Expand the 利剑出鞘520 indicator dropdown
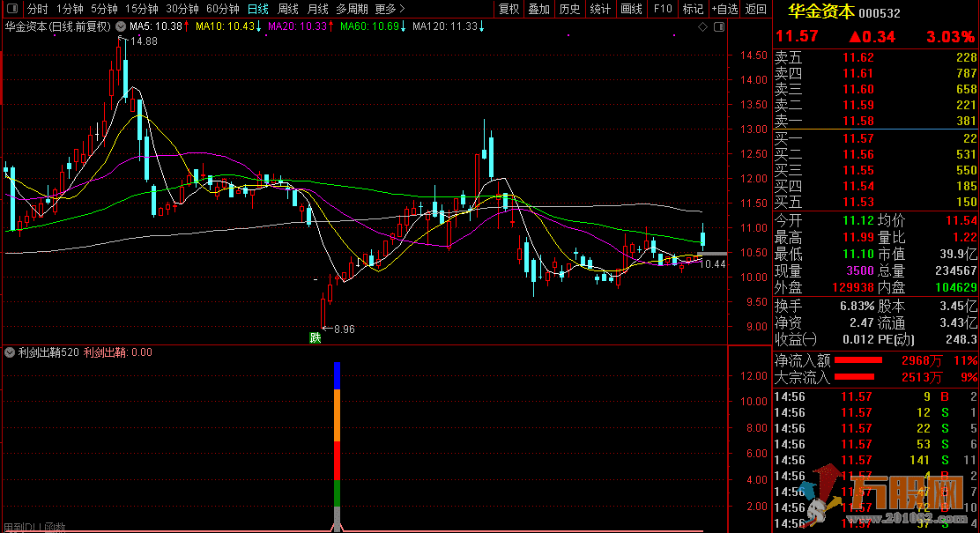This screenshot has height=533, width=980. click(x=10, y=352)
